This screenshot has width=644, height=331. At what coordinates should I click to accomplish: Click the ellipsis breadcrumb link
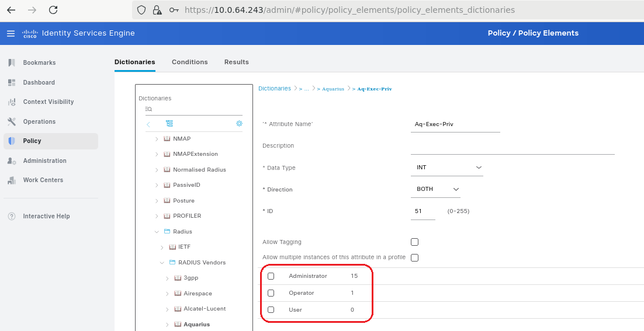pyautogui.click(x=306, y=89)
